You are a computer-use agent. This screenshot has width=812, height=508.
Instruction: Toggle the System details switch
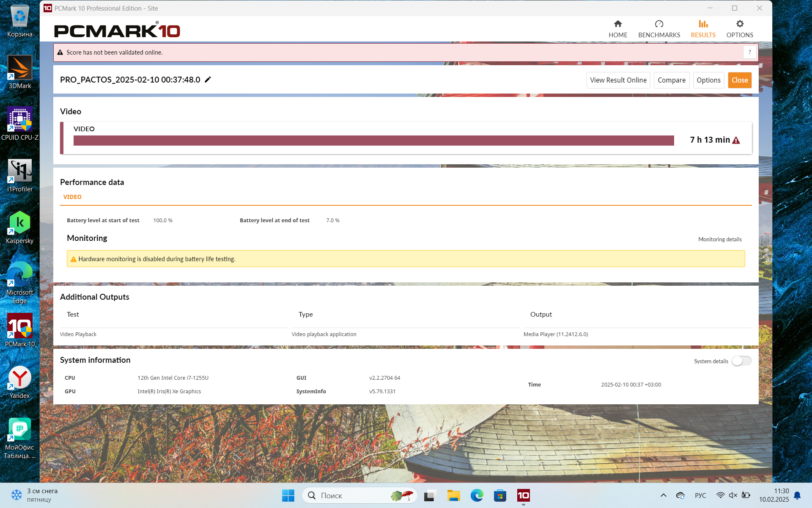[741, 361]
